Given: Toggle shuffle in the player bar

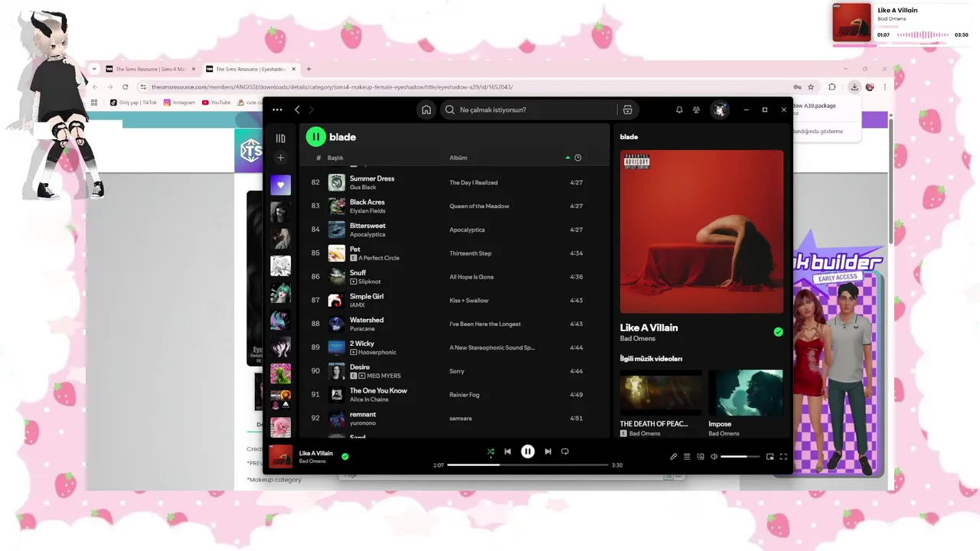Looking at the screenshot, I should click(x=491, y=452).
